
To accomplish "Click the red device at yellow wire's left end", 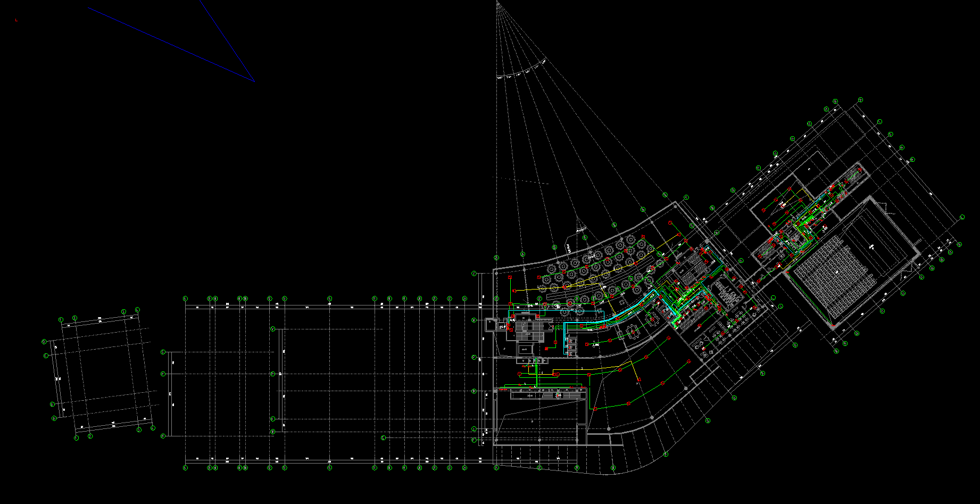I will coord(514,291).
